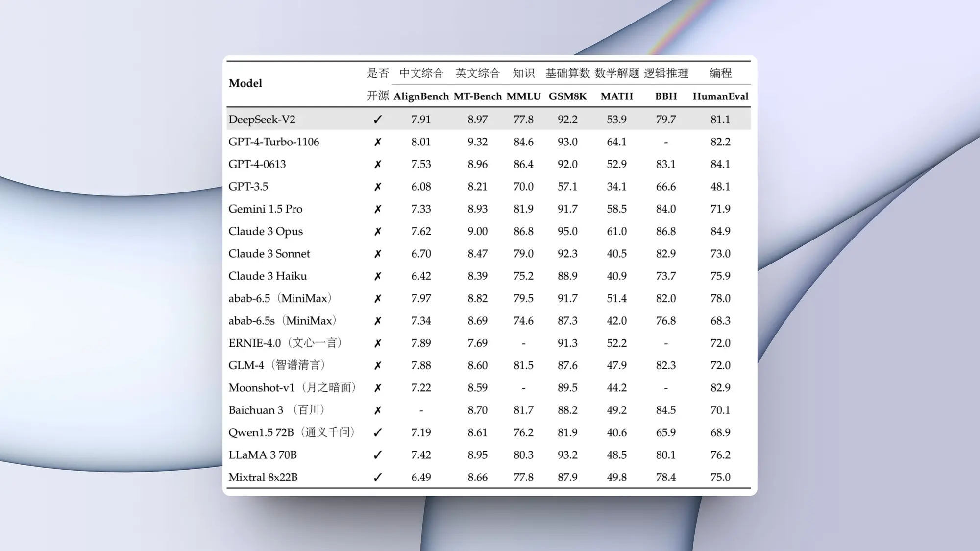Select GPT-3.5 GSM8K score 57.1
This screenshot has width=980, height=551.
(567, 187)
